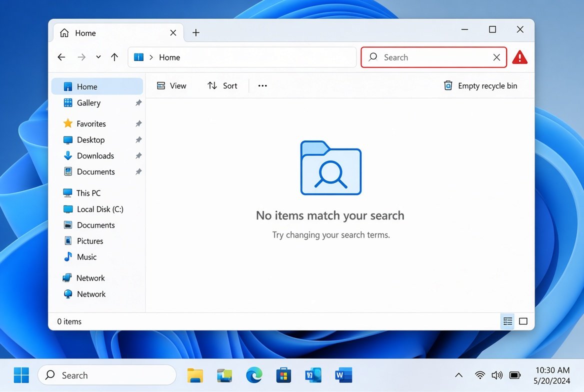This screenshot has width=584, height=392.
Task: Click the Downloads arrow icon
Action: tap(68, 156)
